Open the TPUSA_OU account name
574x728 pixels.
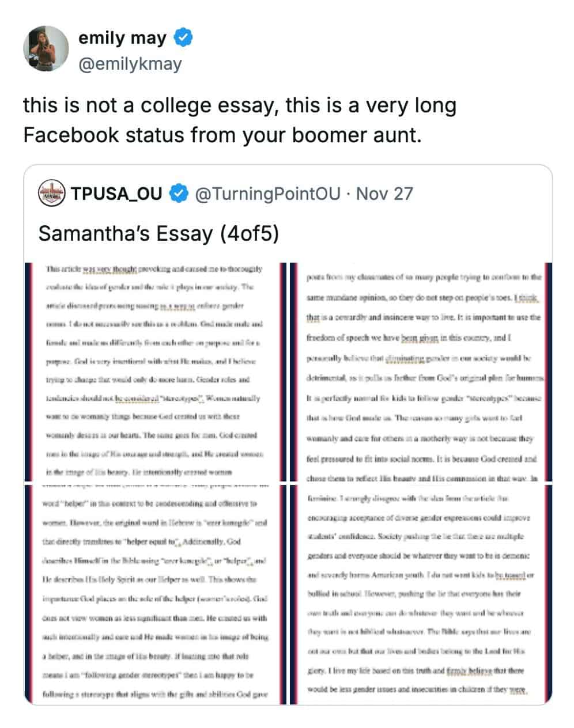(116, 194)
